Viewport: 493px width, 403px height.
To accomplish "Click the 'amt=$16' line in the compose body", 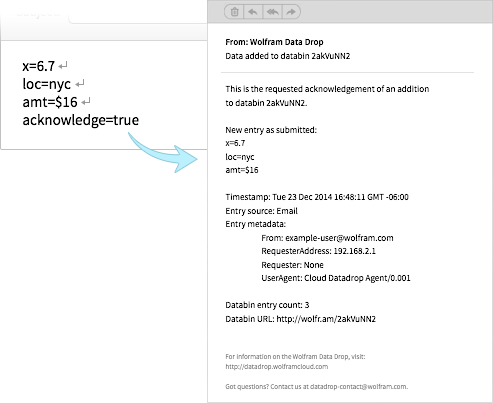I will pos(50,102).
